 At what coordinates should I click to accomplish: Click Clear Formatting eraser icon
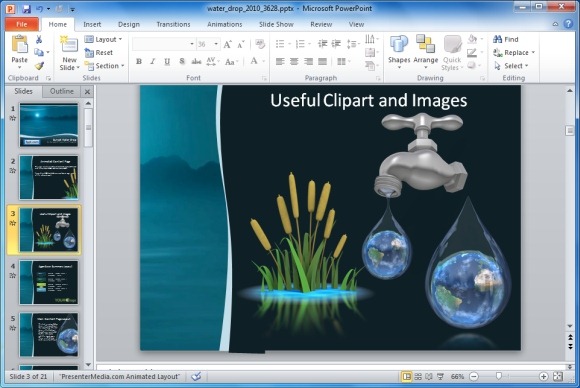[x=260, y=44]
